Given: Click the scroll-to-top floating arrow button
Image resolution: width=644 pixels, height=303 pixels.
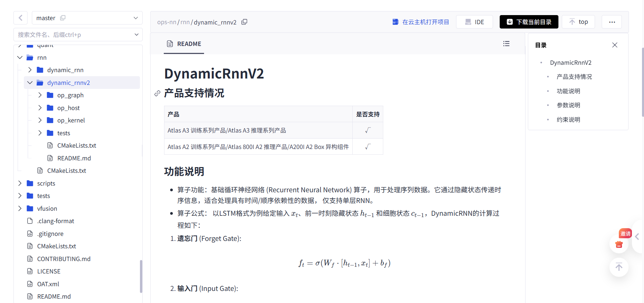Looking at the screenshot, I should coord(619,267).
